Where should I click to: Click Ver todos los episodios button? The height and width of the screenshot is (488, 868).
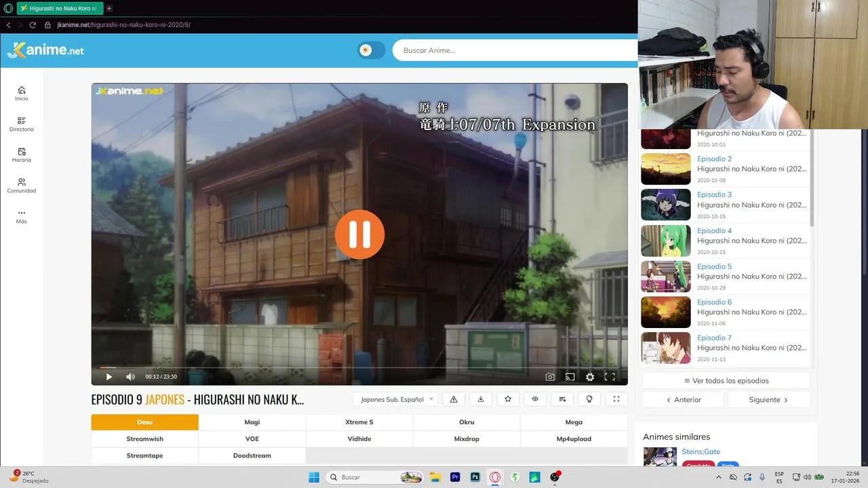click(x=726, y=381)
